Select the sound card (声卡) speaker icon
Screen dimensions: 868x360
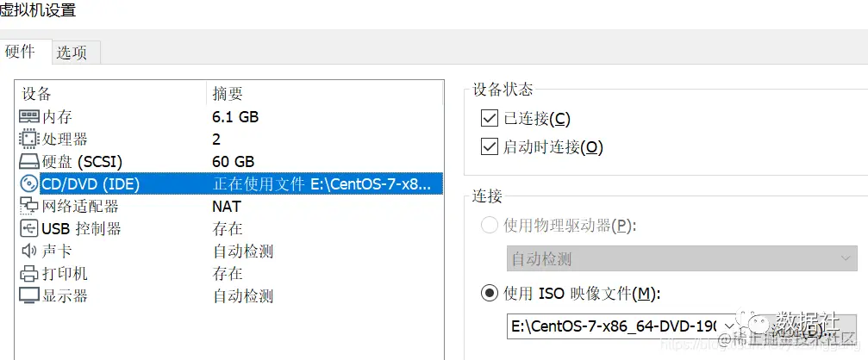pyautogui.click(x=29, y=251)
